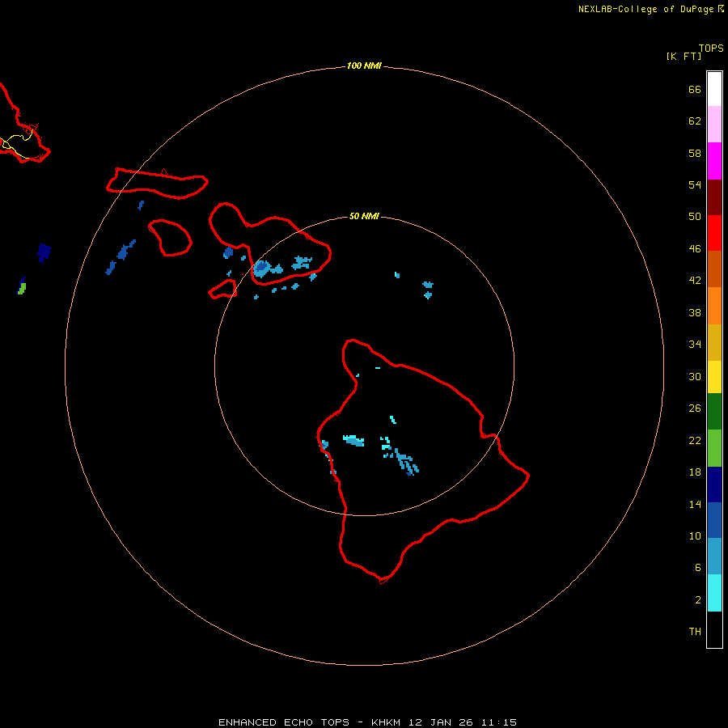728x728 pixels.
Task: Click the white 66 kft legend swatch
Action: [x=714, y=89]
